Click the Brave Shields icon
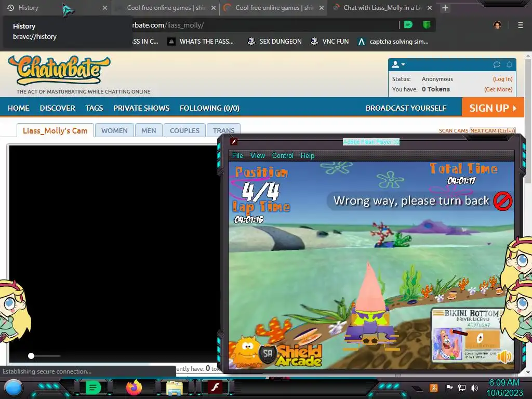Image resolution: width=532 pixels, height=399 pixels. click(x=427, y=25)
